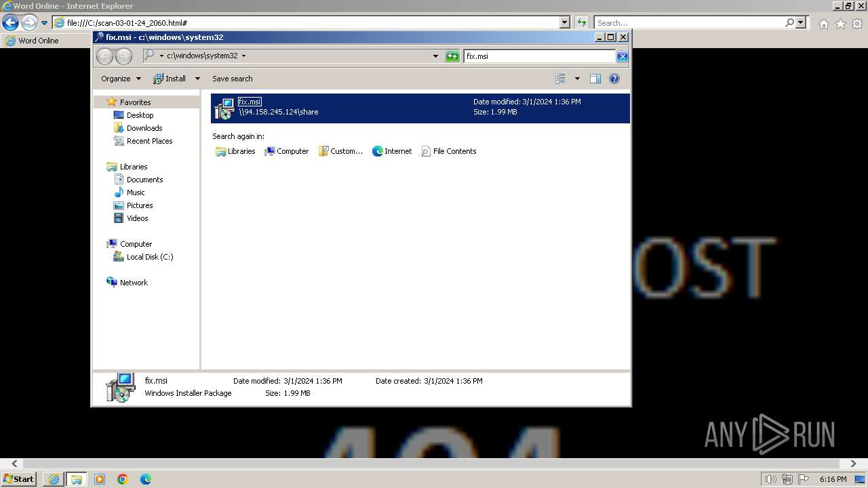This screenshot has width=868, height=488.
Task: Open Desktop in the navigation pane
Action: (x=140, y=115)
